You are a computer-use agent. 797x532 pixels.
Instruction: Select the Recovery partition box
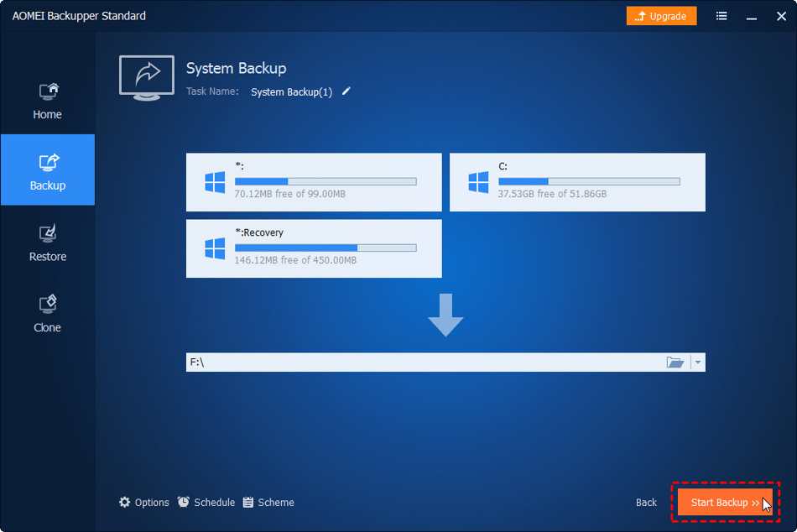(x=313, y=248)
